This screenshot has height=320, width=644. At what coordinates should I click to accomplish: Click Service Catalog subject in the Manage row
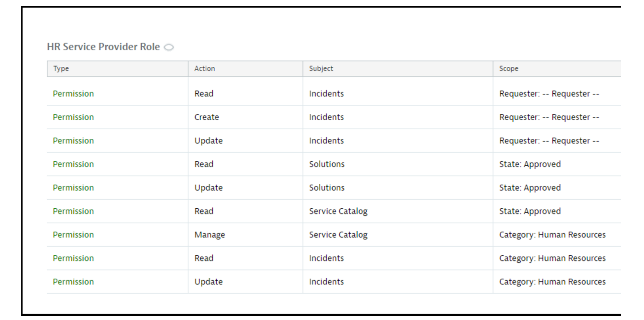(x=338, y=235)
